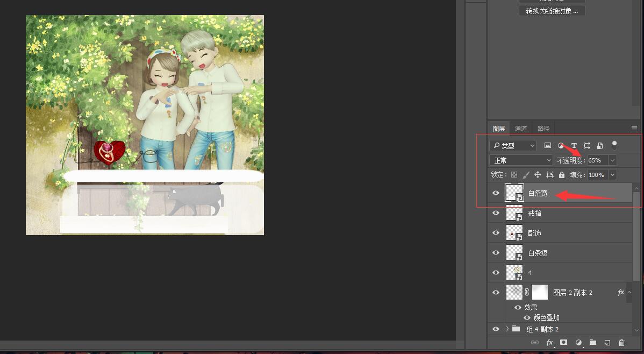Select the 白条短 layer thumbnail
Viewport: 644px width, 354px height.
pyautogui.click(x=514, y=252)
